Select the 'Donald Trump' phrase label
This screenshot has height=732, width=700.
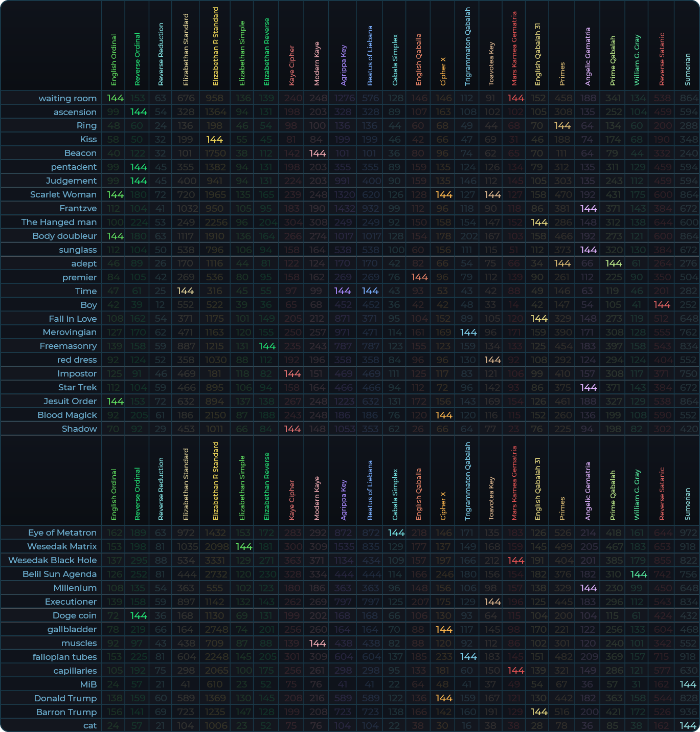pos(65,698)
